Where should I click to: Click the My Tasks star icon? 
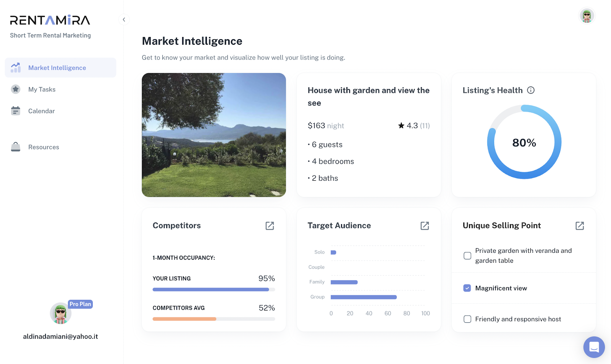pyautogui.click(x=16, y=89)
